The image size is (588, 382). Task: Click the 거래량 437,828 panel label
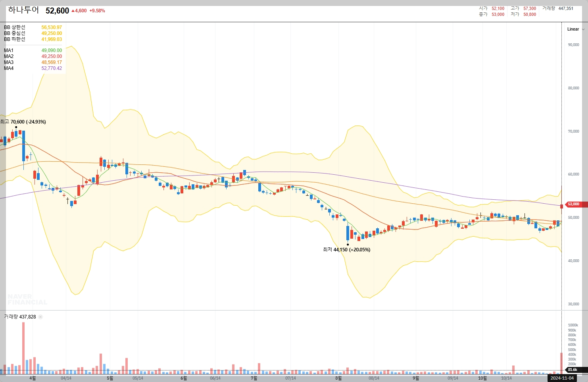(20, 317)
